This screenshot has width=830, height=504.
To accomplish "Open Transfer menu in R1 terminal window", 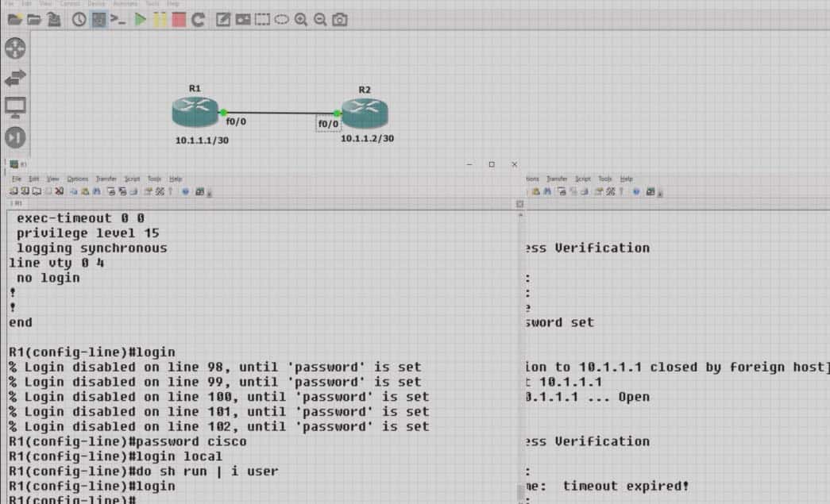I will 106,179.
